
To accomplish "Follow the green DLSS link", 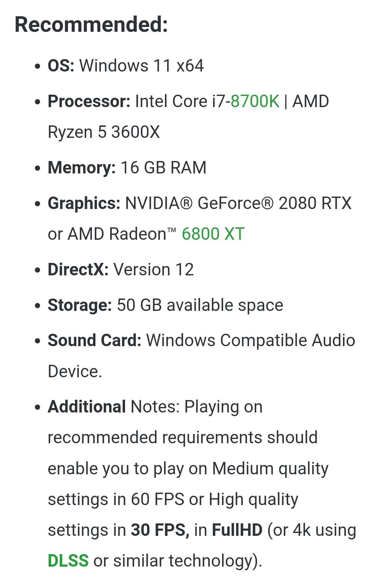I will [x=68, y=561].
